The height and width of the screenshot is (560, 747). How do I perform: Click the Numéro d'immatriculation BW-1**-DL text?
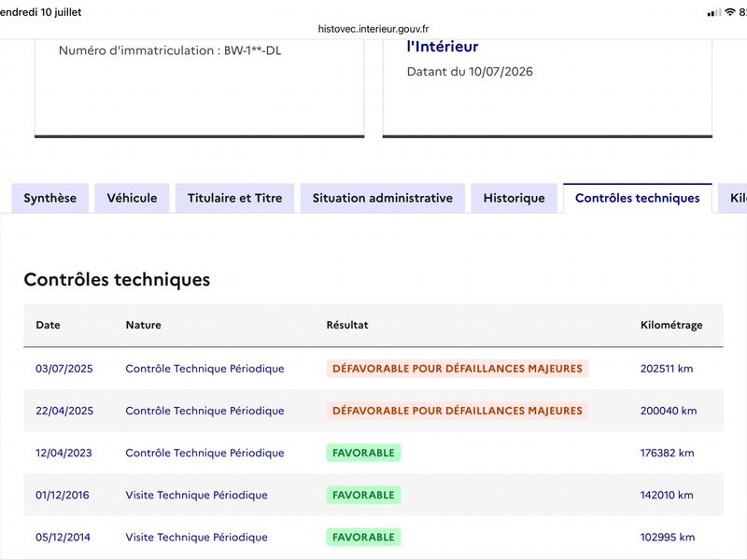[170, 50]
